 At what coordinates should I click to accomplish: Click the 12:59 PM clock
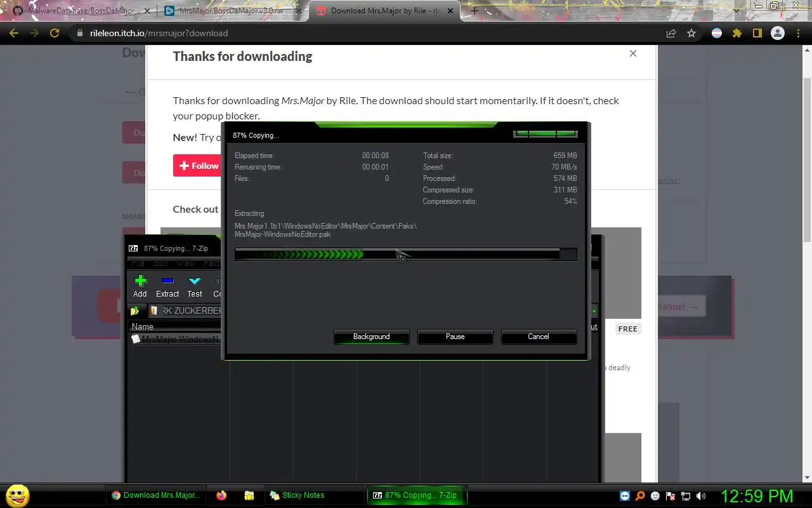[757, 496]
